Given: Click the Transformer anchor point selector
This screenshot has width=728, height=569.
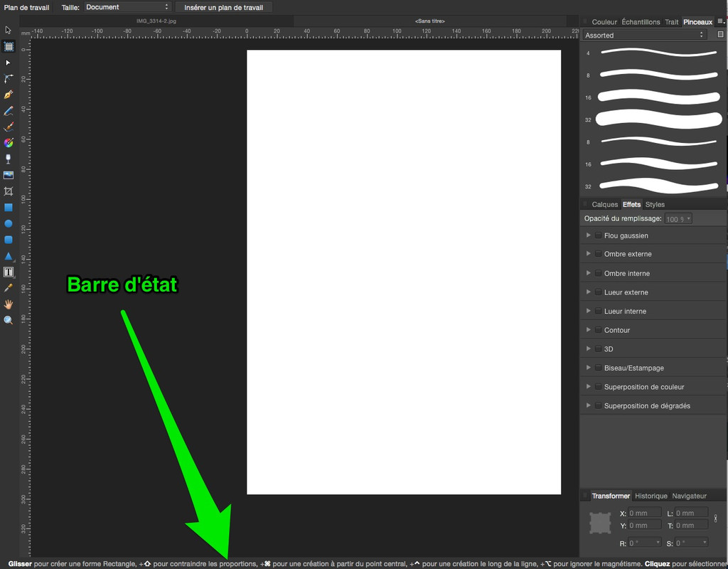Looking at the screenshot, I should pos(600,523).
